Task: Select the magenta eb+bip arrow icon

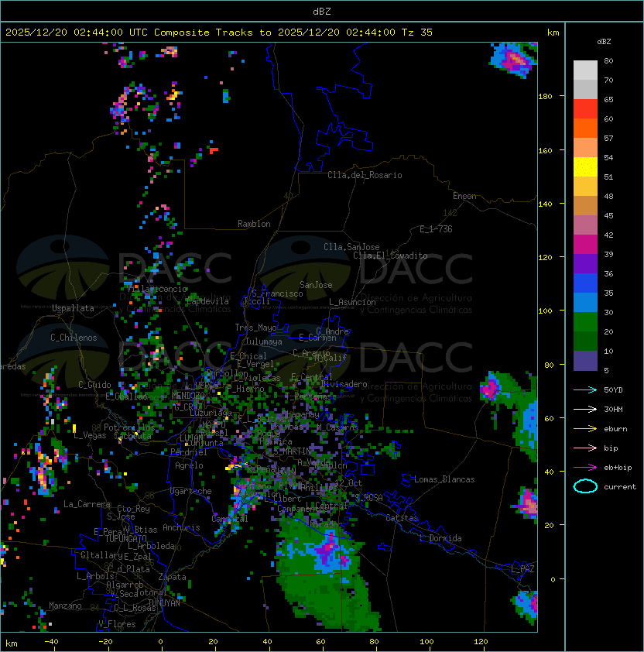Action: [585, 468]
